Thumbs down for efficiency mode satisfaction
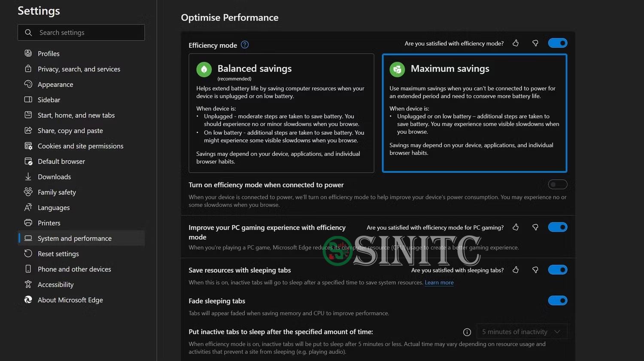The width and height of the screenshot is (644, 361). coord(535,43)
